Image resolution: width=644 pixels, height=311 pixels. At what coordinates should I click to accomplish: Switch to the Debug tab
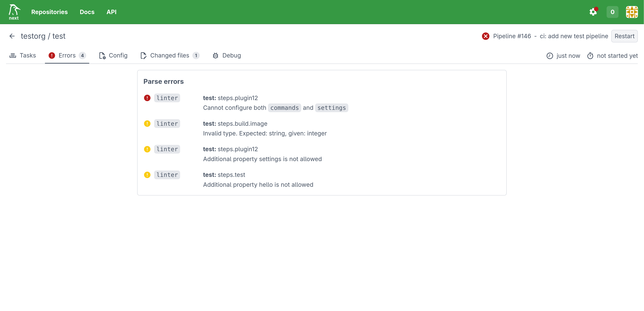point(227,55)
